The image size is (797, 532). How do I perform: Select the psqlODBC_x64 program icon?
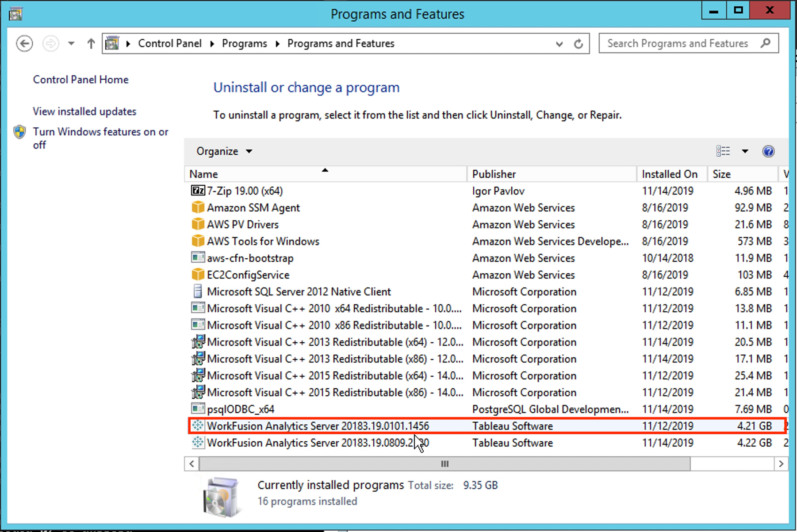pos(198,409)
